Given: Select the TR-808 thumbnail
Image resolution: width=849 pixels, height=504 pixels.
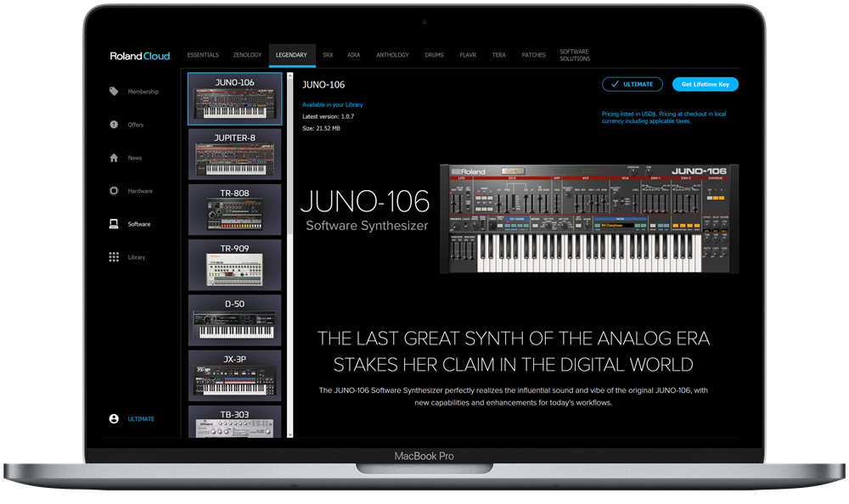Looking at the screenshot, I should pos(234,210).
